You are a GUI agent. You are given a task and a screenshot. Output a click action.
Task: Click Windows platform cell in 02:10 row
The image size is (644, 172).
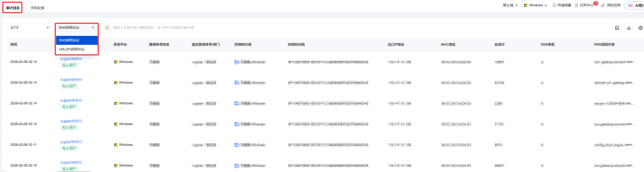[x=123, y=165]
